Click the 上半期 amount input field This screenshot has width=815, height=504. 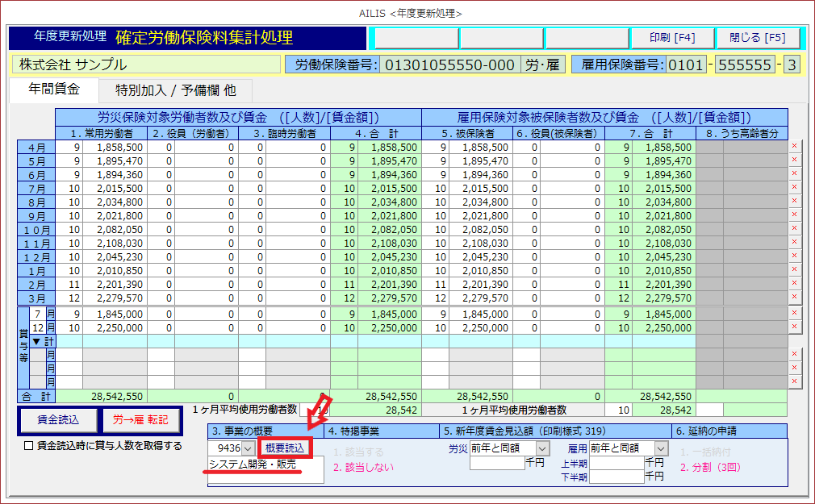(616, 463)
